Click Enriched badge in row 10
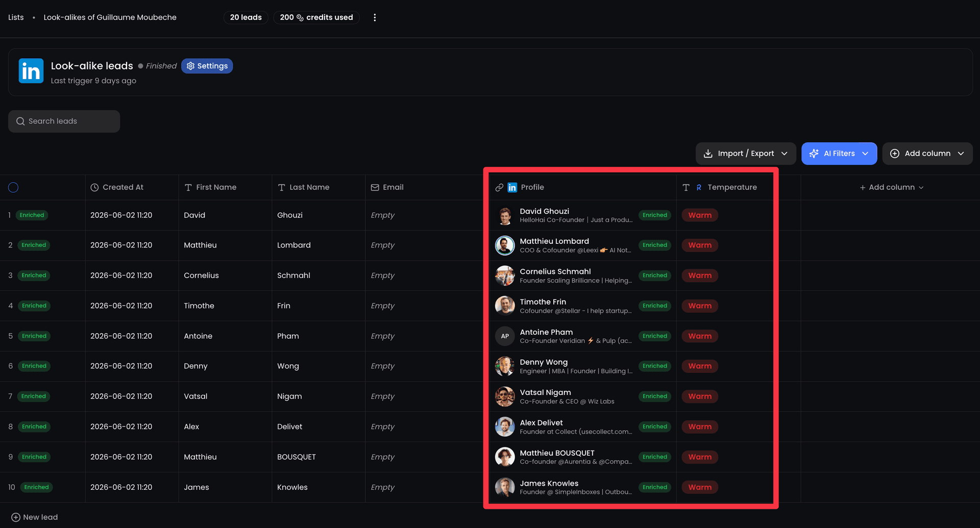Screen dimensions: 980x528 pos(37,487)
